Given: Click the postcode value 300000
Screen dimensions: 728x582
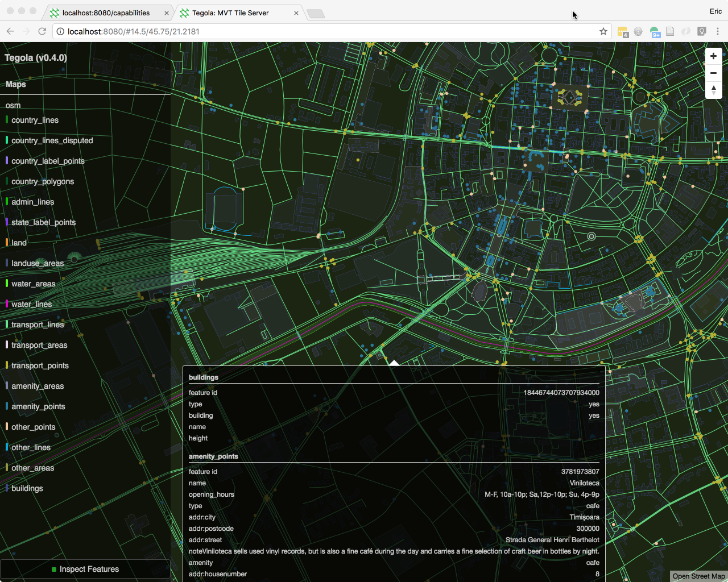Looking at the screenshot, I should [588, 529].
